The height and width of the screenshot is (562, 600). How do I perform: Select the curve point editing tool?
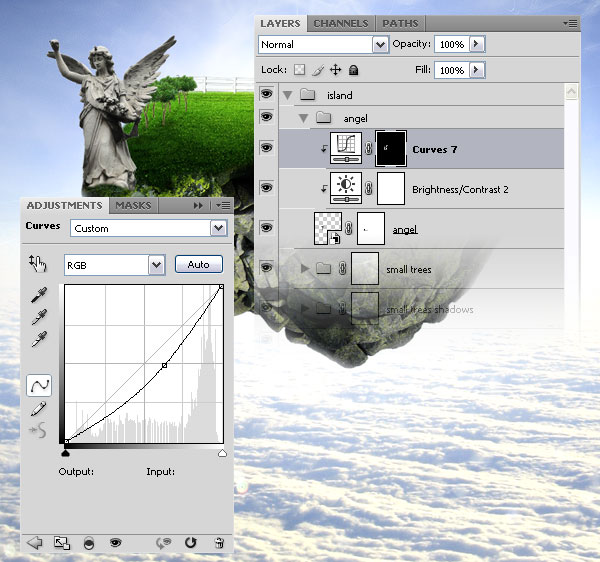[x=39, y=385]
